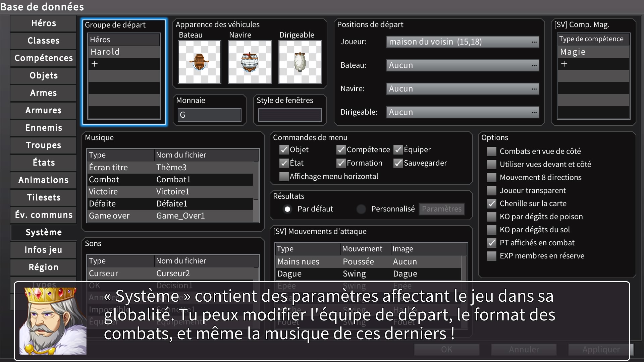644x362 pixels.
Task: Open the Troupes database tab
Action: click(x=44, y=145)
